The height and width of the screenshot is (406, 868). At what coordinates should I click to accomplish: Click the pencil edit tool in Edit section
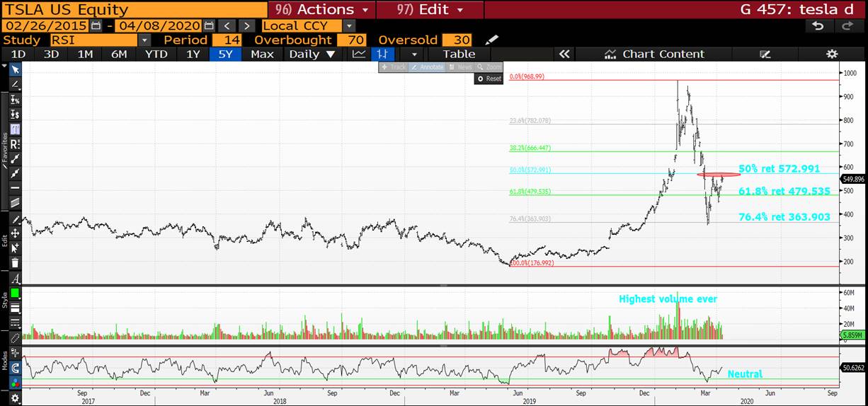16,220
